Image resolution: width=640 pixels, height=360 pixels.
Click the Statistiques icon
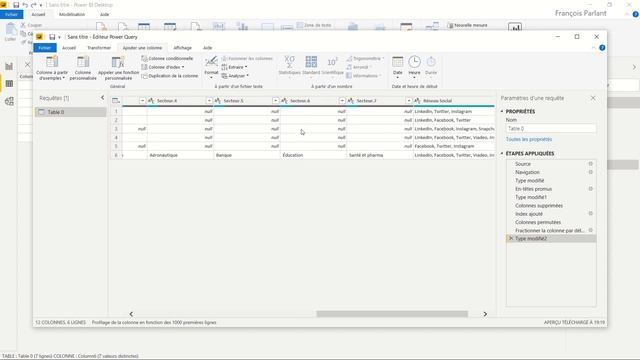click(289, 62)
